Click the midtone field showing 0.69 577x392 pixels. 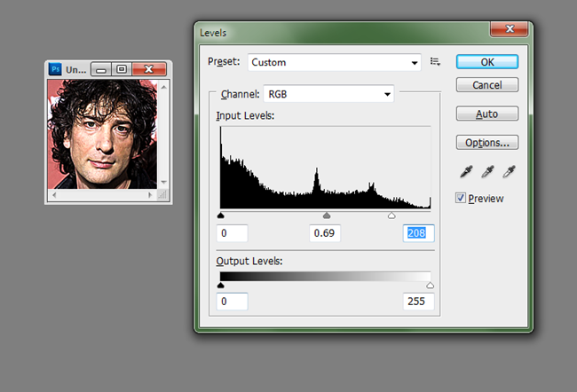pos(325,233)
